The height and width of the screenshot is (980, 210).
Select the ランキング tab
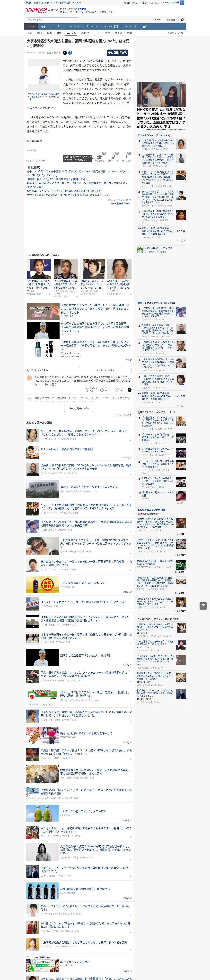130,27
